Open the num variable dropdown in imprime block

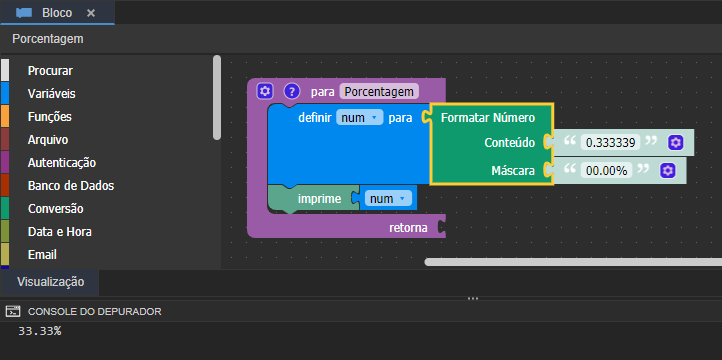pyautogui.click(x=388, y=199)
